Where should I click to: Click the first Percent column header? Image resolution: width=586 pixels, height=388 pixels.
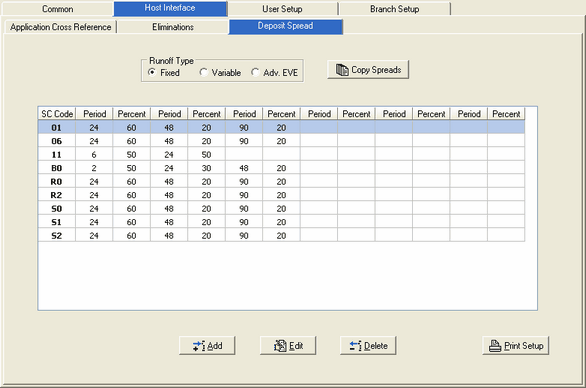[x=132, y=114]
